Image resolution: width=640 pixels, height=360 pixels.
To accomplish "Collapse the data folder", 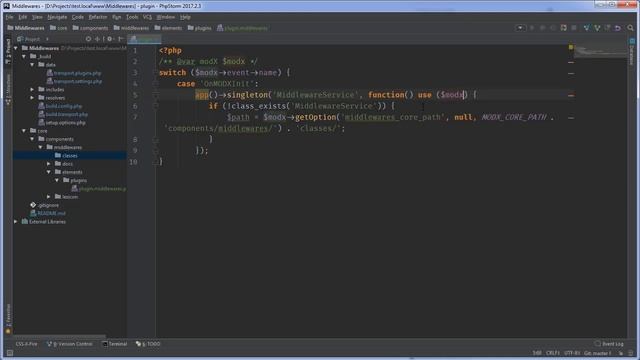I will click(32, 64).
